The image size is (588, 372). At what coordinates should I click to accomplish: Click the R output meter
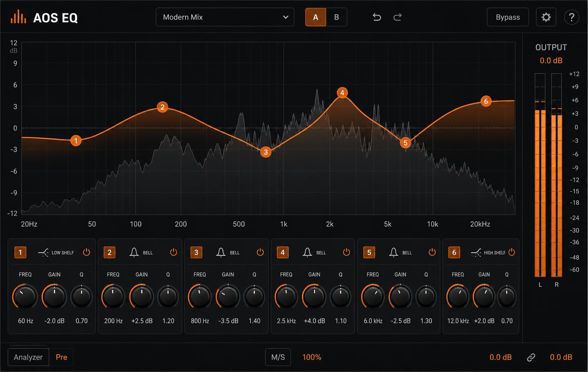pyautogui.click(x=557, y=175)
